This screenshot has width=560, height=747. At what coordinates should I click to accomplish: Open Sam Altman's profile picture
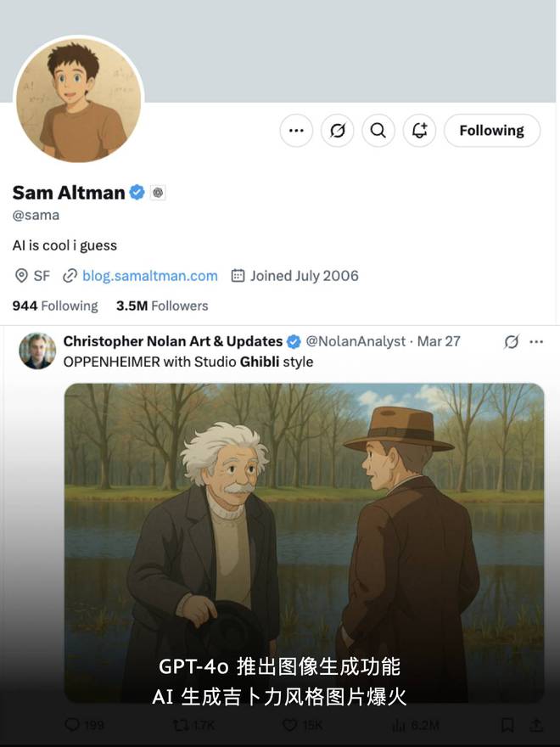[78, 101]
